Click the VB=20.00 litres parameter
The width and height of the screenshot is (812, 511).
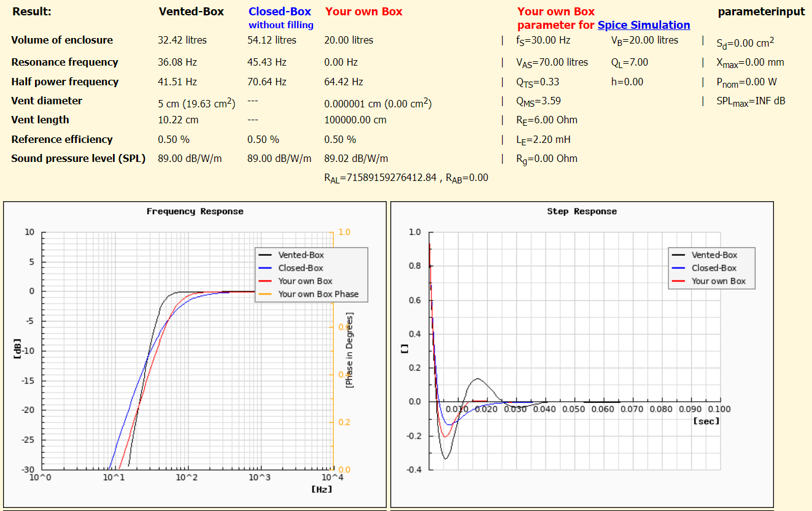coord(645,40)
